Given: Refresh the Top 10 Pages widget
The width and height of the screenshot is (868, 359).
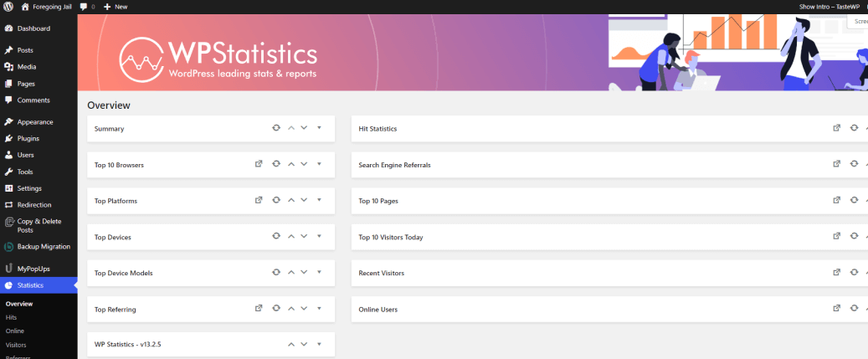Looking at the screenshot, I should (x=854, y=200).
